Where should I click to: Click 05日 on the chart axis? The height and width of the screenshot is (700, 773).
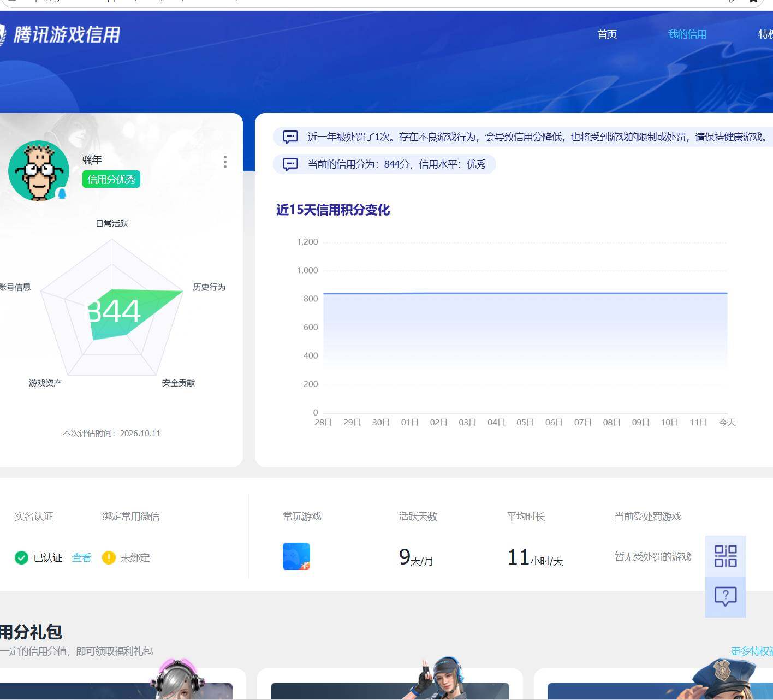tap(525, 423)
